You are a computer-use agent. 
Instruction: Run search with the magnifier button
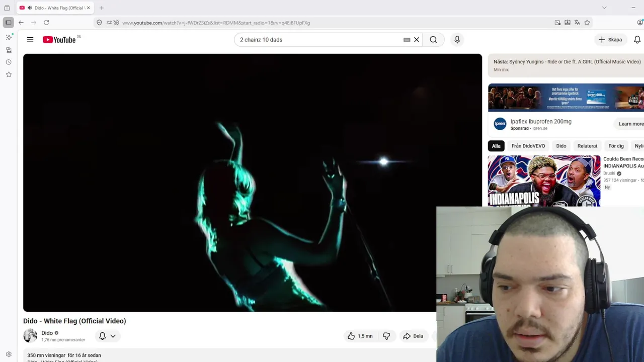click(433, 40)
